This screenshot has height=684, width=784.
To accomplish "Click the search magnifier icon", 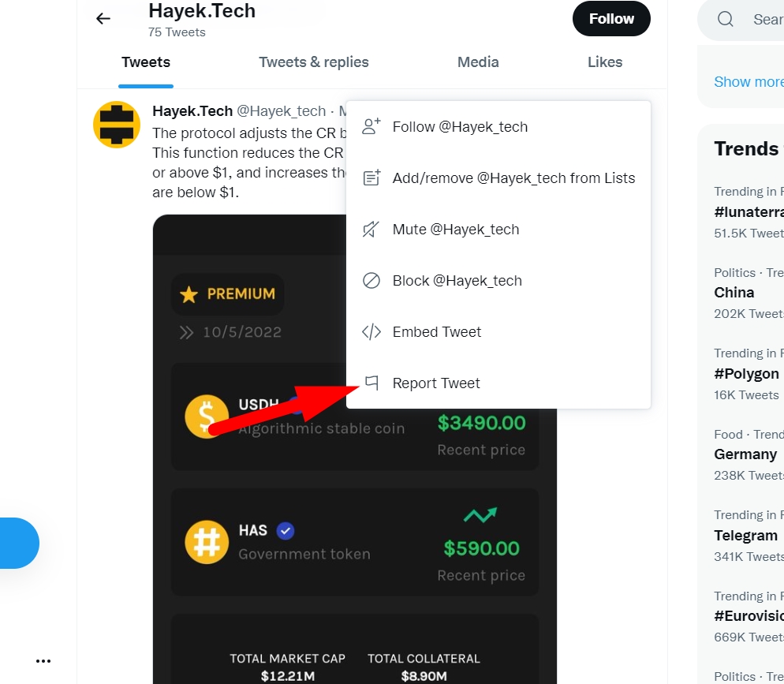I will pos(725,19).
